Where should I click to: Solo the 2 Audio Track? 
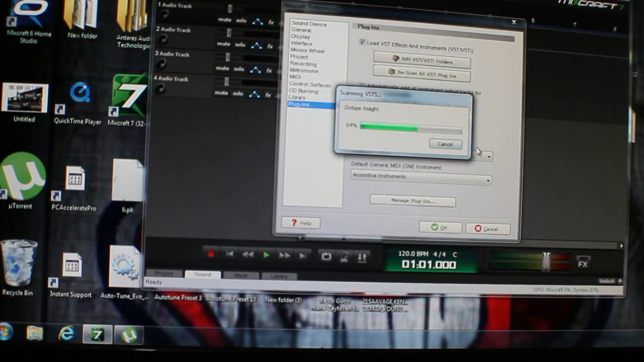[x=239, y=45]
